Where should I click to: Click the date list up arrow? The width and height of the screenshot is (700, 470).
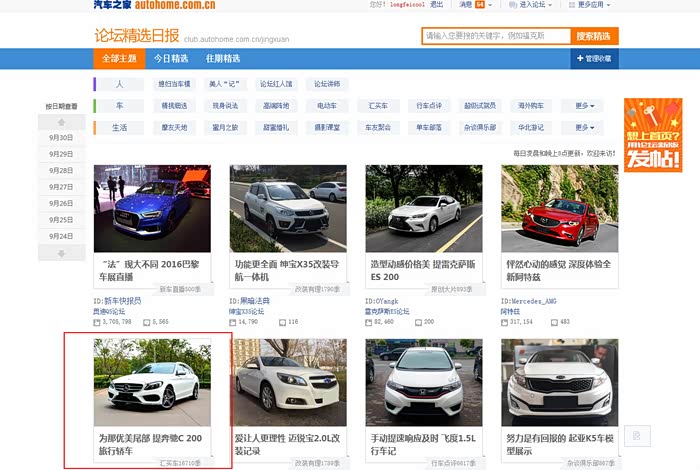tap(62, 122)
